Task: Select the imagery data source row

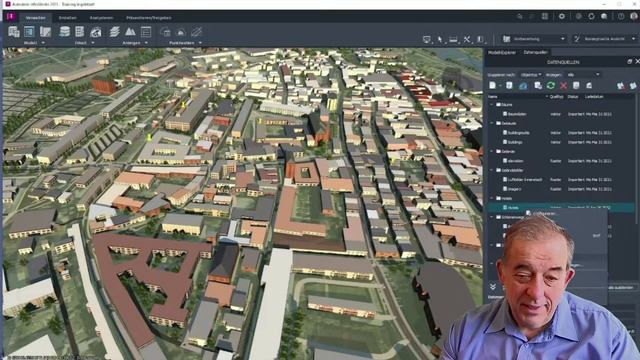Action: [x=561, y=189]
